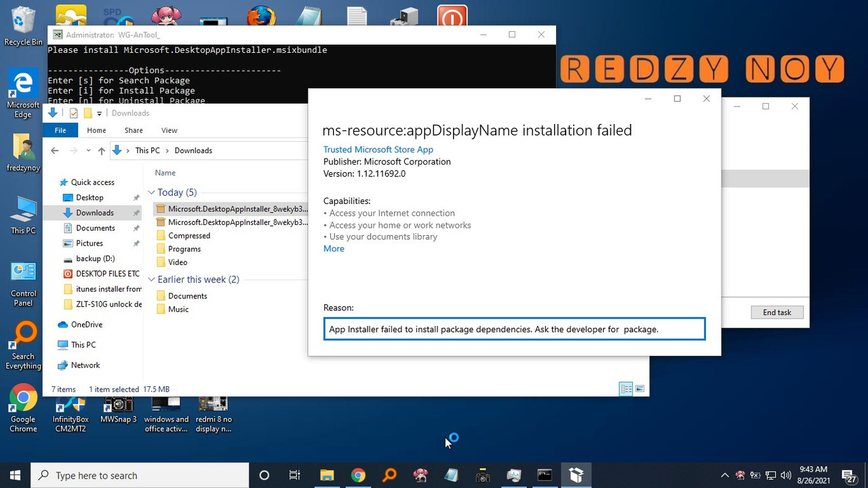Click Properties icon in Explorer quick access toolbar

74,113
